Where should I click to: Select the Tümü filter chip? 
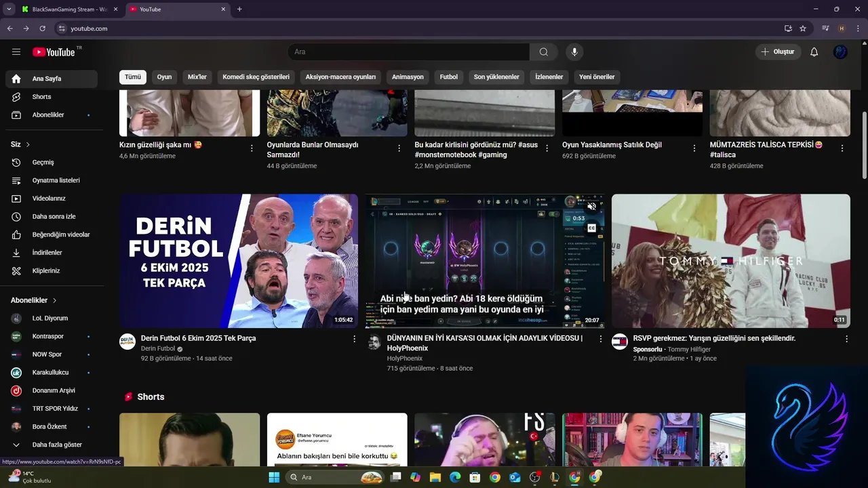133,77
